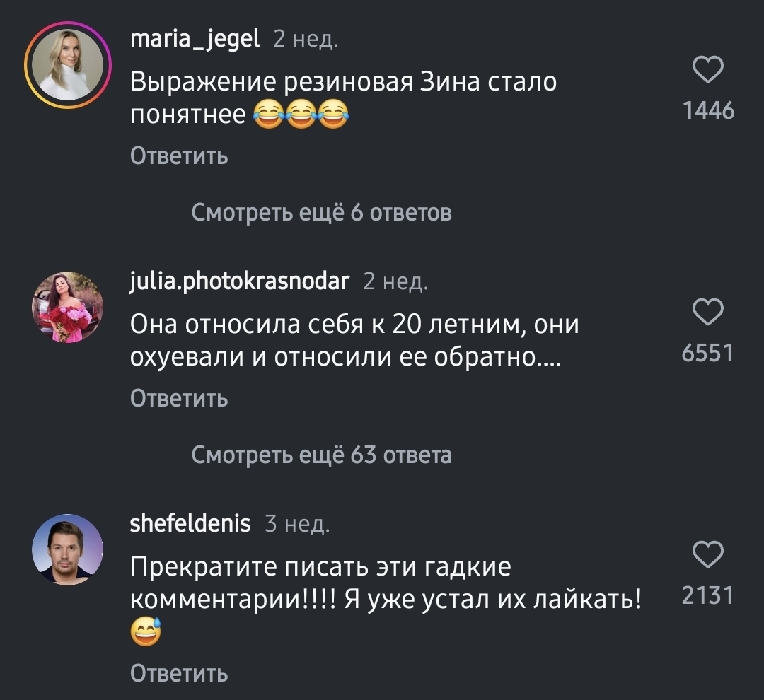Screen dimensions: 764x700
Task: View the 1446 likes count
Action: point(707,111)
